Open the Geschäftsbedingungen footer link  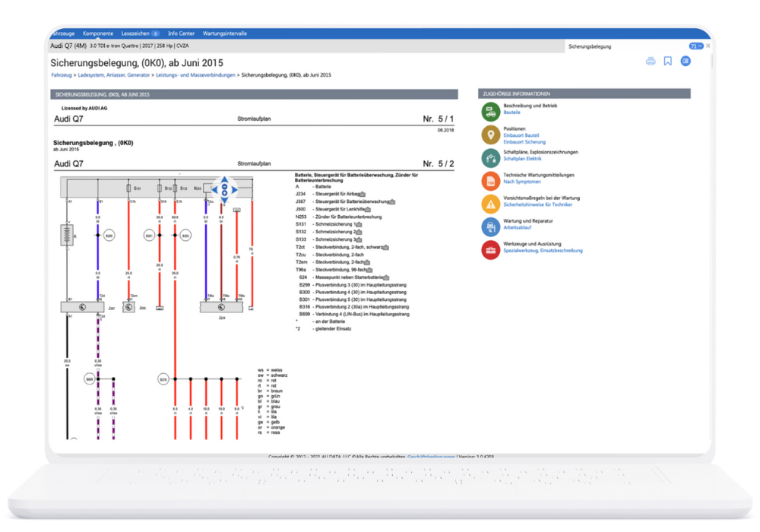(x=432, y=457)
